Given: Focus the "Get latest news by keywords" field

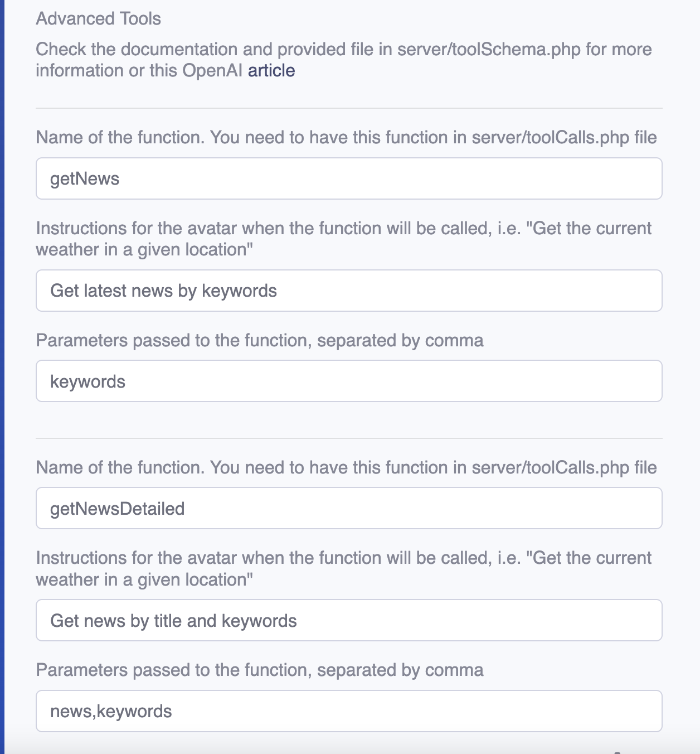Looking at the screenshot, I should coord(349,291).
